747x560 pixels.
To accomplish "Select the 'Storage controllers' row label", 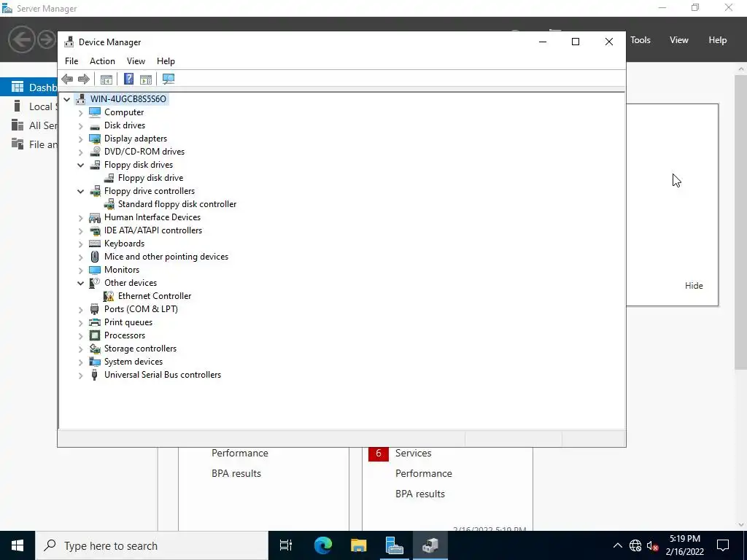I will 140,349.
